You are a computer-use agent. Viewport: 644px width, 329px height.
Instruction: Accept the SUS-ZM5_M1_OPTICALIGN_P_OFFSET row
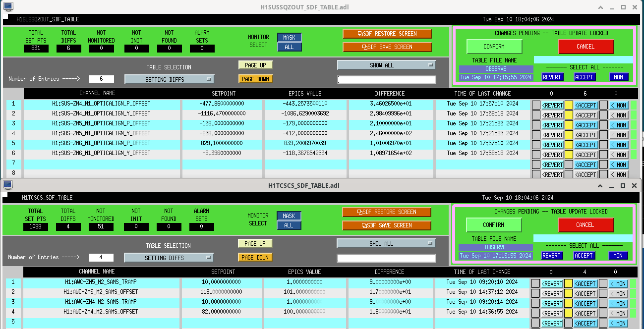585,125
